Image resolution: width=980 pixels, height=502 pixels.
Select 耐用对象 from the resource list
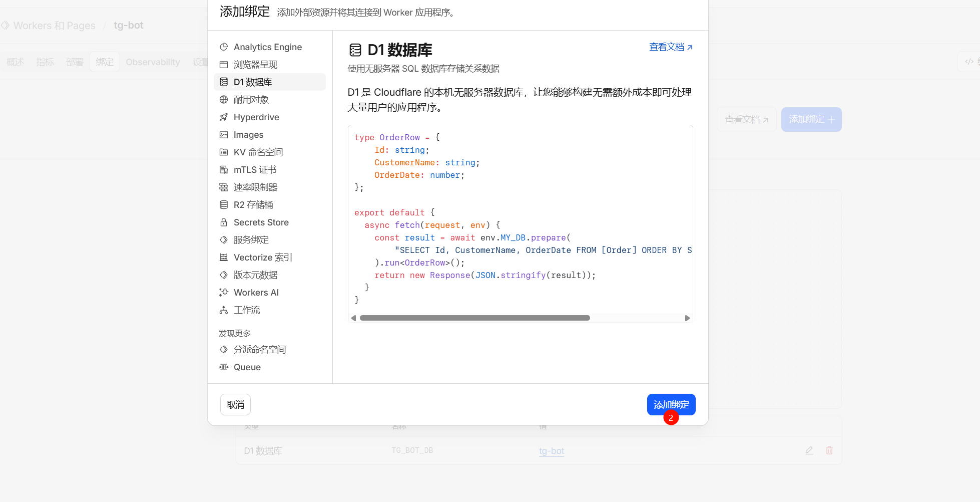(x=251, y=99)
